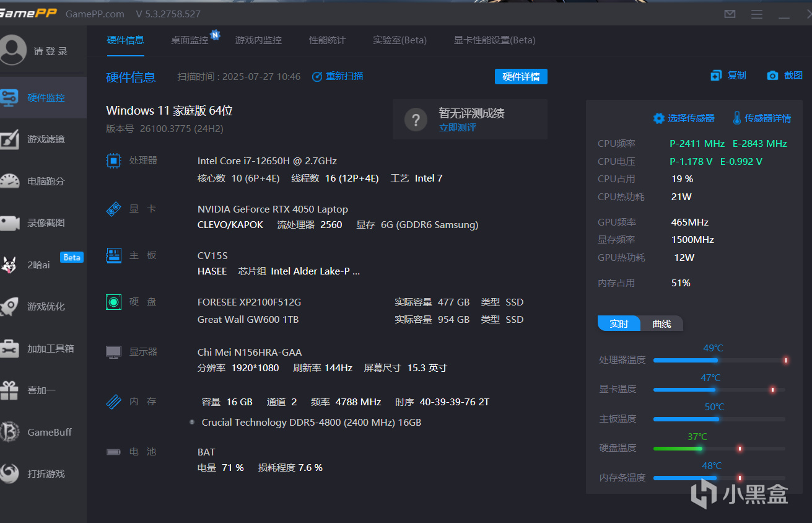Click the 主板 motherboard icon
This screenshot has height=523, width=812.
(113, 255)
